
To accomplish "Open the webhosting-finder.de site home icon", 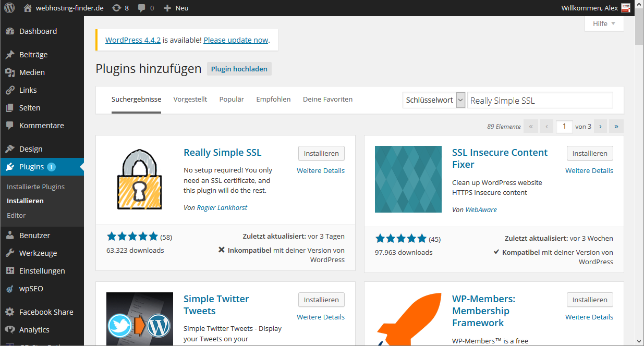I will 28,8.
